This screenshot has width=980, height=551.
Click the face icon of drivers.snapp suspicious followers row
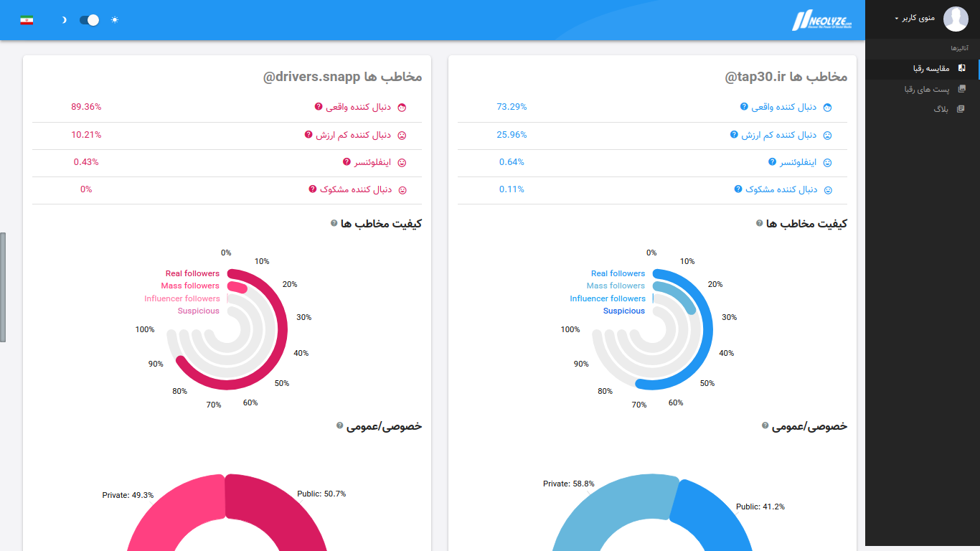tap(402, 190)
